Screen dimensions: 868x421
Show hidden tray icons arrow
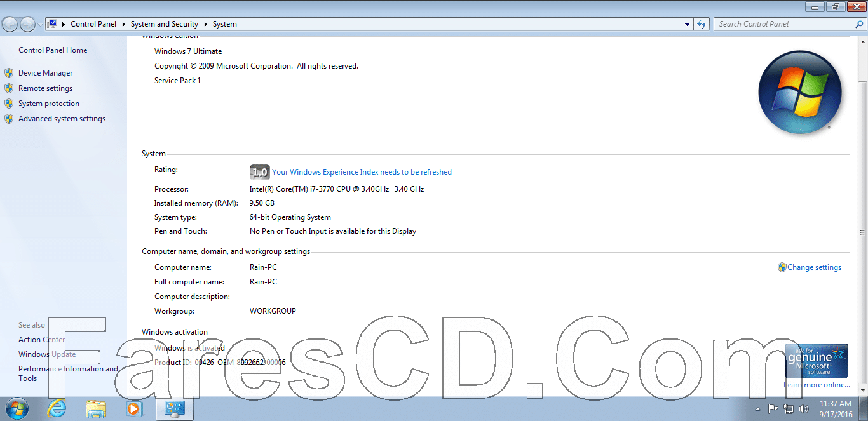coord(757,409)
